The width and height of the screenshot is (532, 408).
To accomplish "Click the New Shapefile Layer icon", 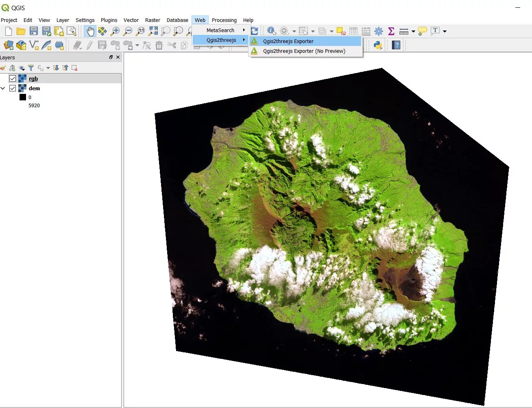I will (x=34, y=45).
